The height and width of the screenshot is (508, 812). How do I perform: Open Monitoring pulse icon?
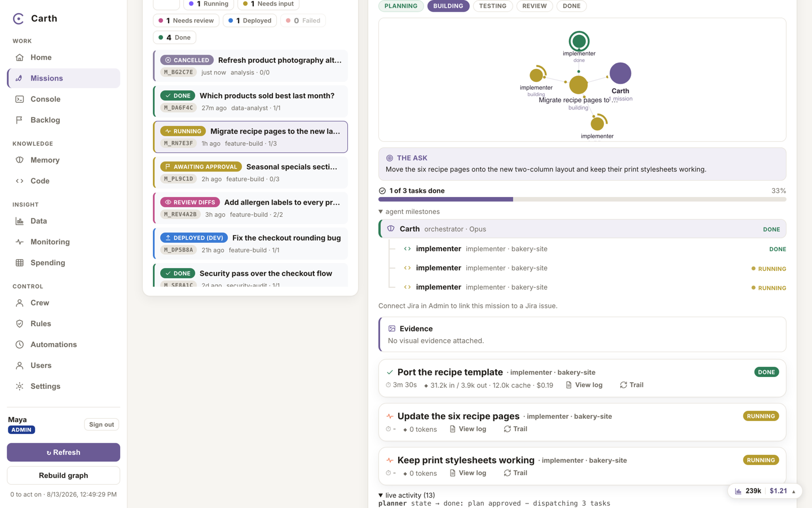pos(19,242)
